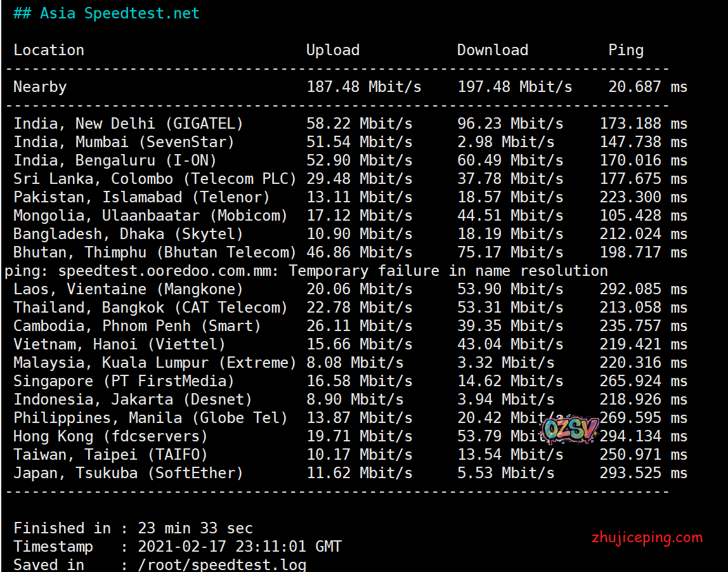The image size is (728, 572).
Task: Select the Japan, Tsukuba (SoftEther) row
Action: click(x=128, y=473)
